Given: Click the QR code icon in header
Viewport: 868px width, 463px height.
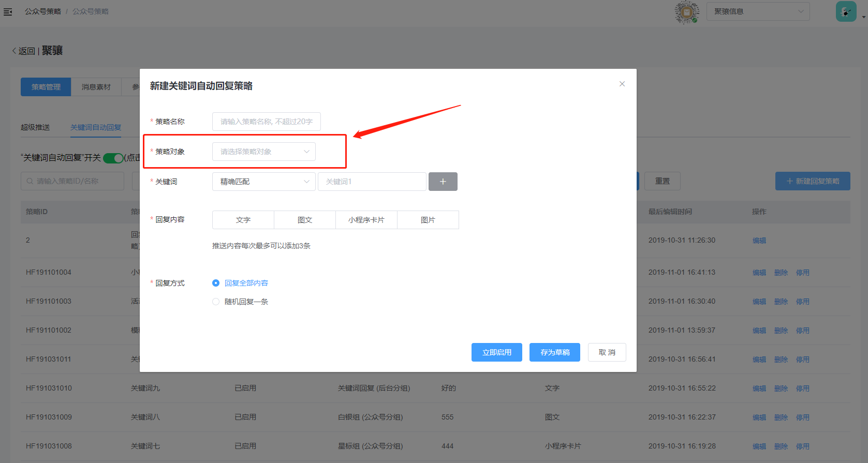Looking at the screenshot, I should pyautogui.click(x=686, y=12).
